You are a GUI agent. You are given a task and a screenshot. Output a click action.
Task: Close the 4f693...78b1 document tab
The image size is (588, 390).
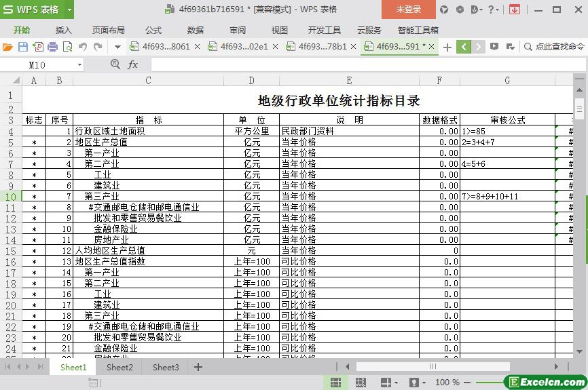tap(353, 47)
